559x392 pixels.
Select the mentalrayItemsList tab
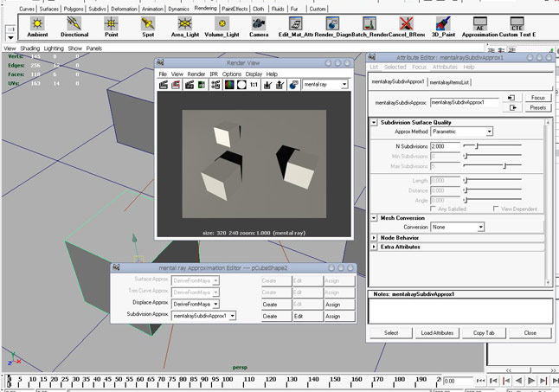pos(449,82)
